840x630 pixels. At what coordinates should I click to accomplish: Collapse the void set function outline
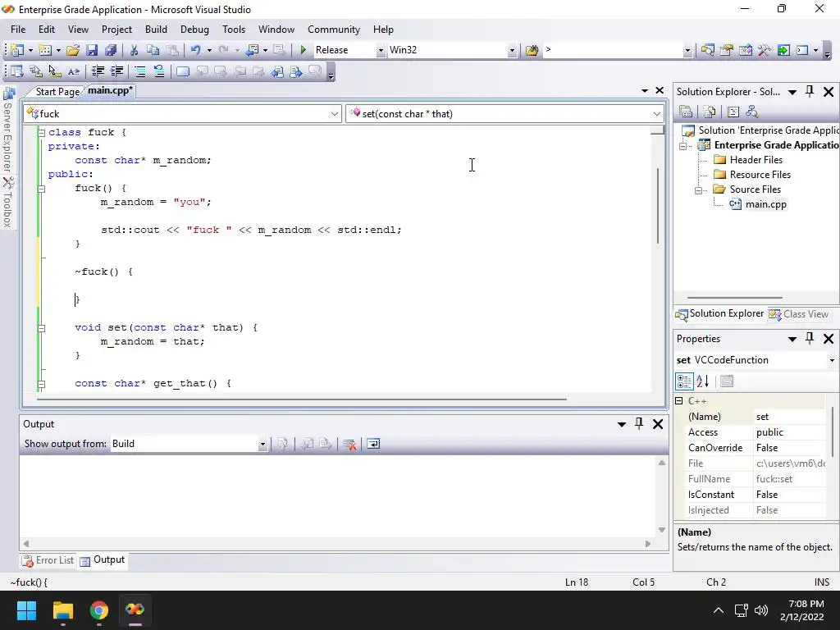(41, 328)
